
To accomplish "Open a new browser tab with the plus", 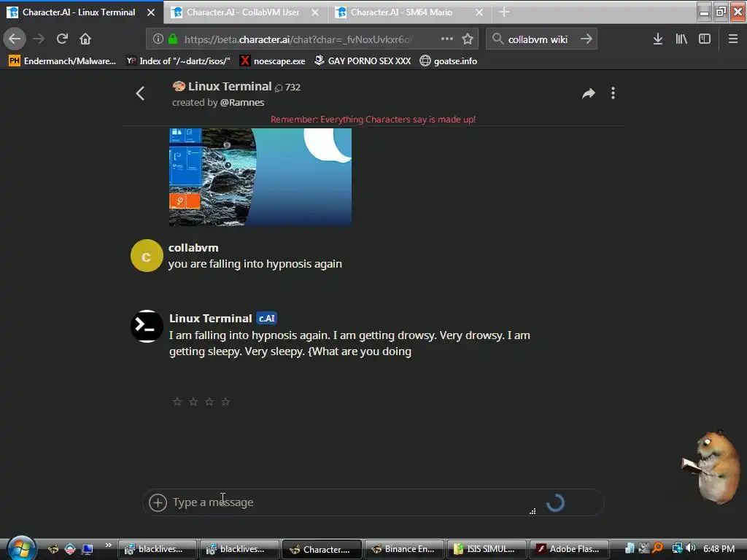I will tap(504, 12).
